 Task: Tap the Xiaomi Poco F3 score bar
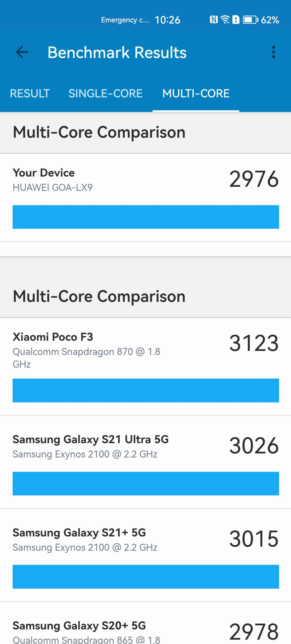(146, 390)
